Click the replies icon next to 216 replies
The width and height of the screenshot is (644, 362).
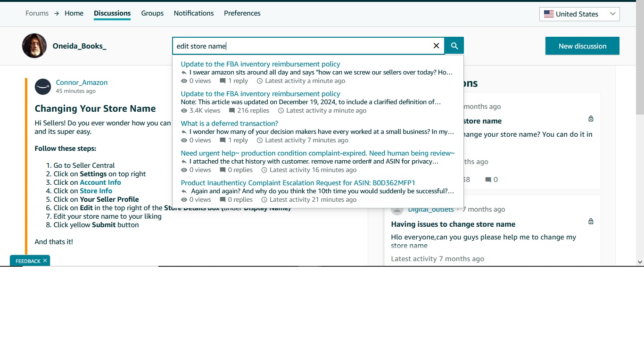(x=232, y=111)
